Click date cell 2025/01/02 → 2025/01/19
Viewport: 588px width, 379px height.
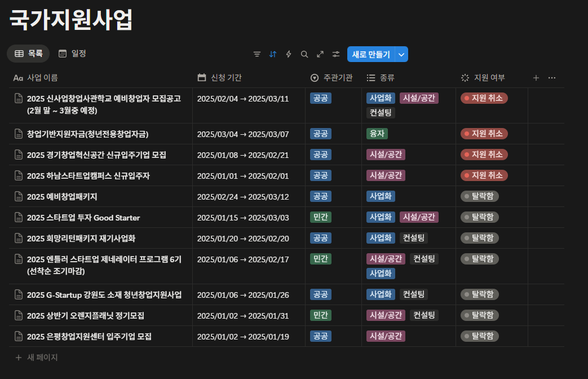coord(243,337)
